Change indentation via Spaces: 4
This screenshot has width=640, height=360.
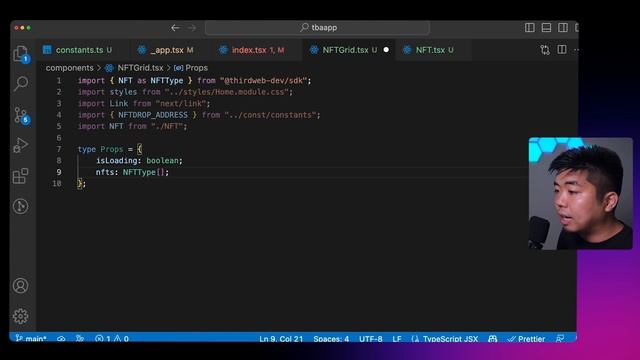tap(331, 338)
